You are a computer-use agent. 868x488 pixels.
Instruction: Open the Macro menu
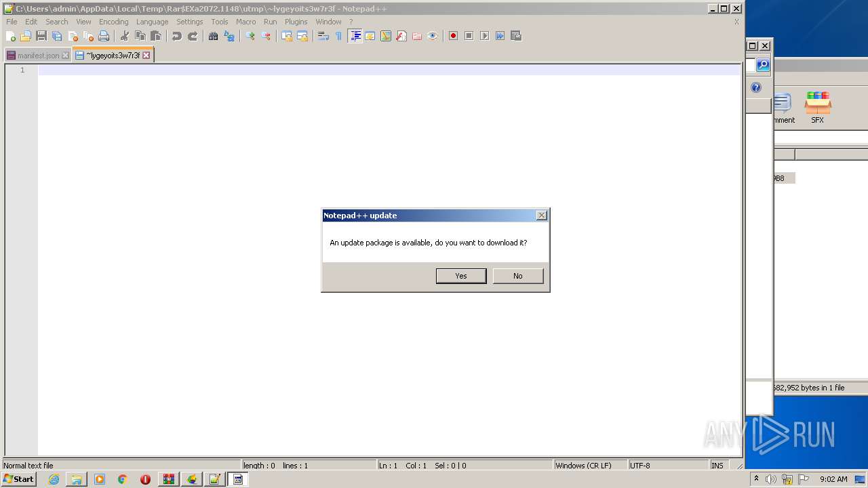tap(246, 22)
